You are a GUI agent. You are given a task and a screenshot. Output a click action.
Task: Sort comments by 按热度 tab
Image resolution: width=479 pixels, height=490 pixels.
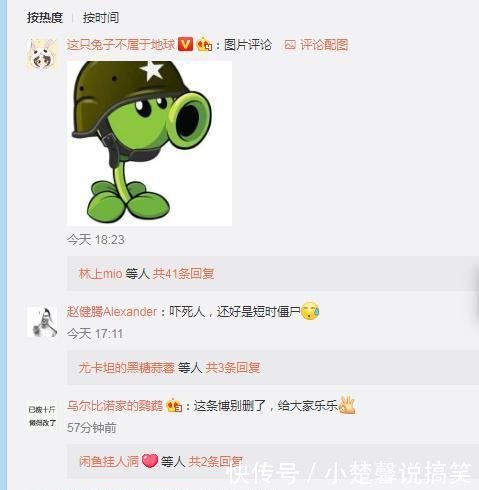click(x=45, y=17)
